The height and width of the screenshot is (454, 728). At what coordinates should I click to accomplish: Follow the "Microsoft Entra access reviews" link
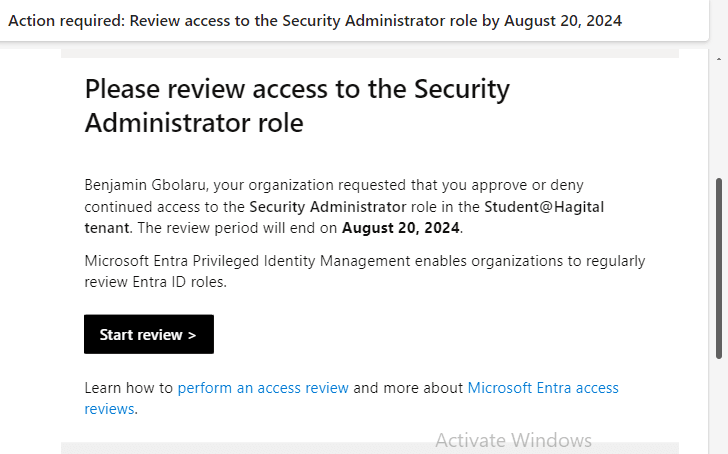pyautogui.click(x=543, y=388)
